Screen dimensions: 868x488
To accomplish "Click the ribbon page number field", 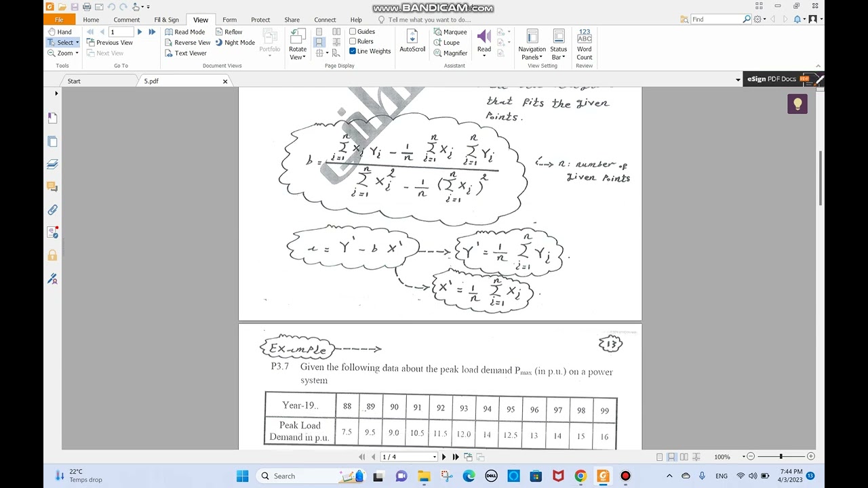I will click(121, 32).
